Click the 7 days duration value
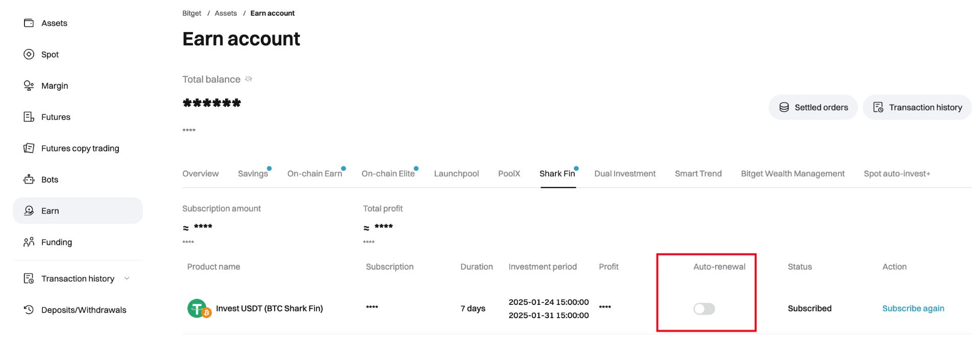Screen dimensions: 980x361 pyautogui.click(x=473, y=308)
